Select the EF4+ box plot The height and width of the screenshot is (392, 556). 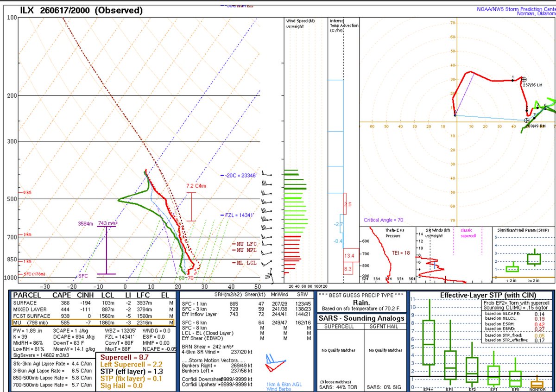click(x=428, y=338)
